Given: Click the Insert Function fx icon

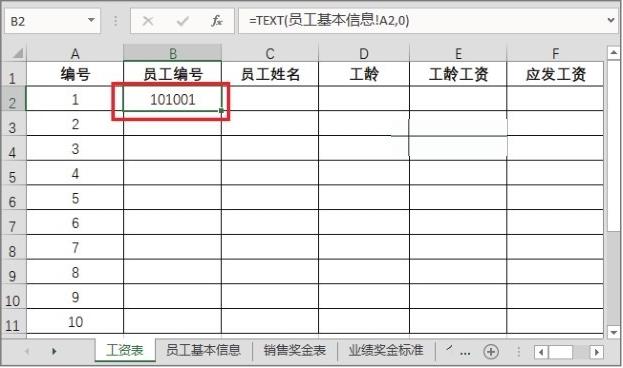Looking at the screenshot, I should click(217, 21).
